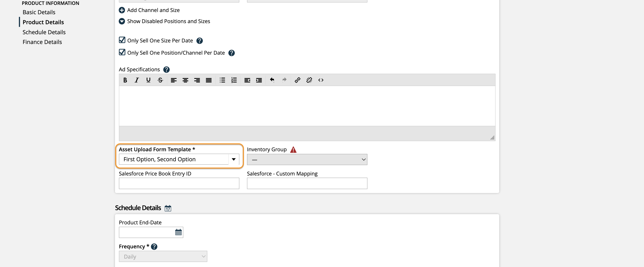Click the Salesforce Price Book Entry ID field

coord(179,183)
